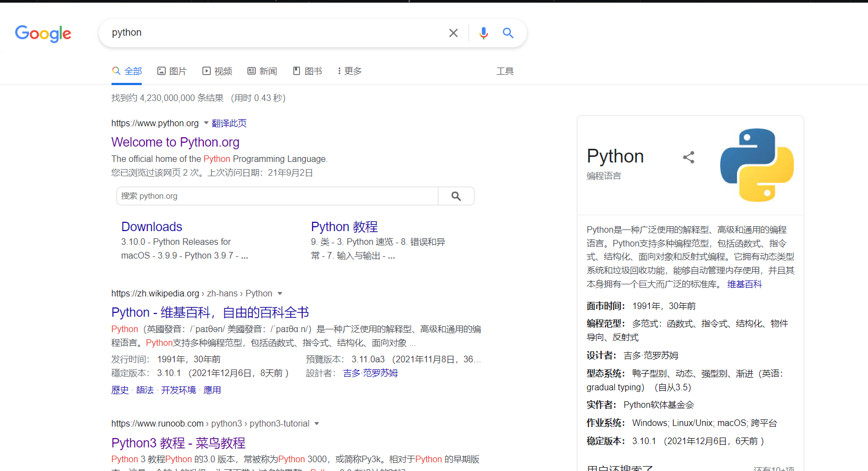
Task: Open the 歷史 sublink
Action: click(120, 390)
